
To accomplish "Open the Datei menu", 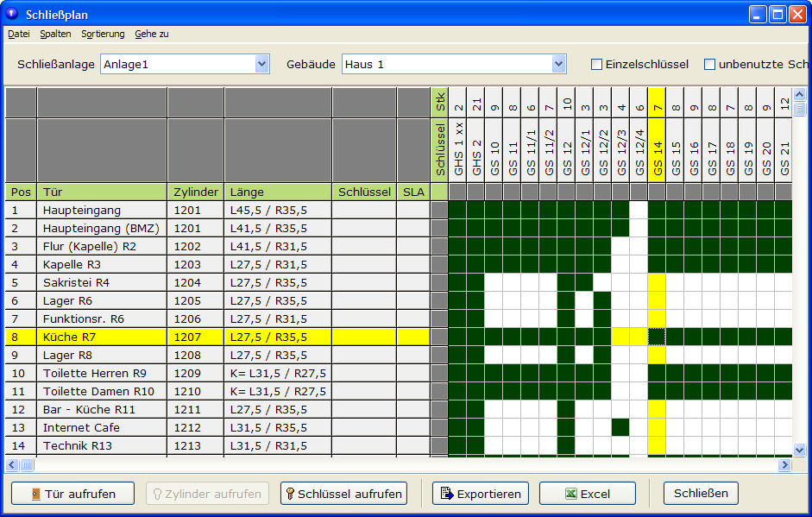I will coord(18,34).
